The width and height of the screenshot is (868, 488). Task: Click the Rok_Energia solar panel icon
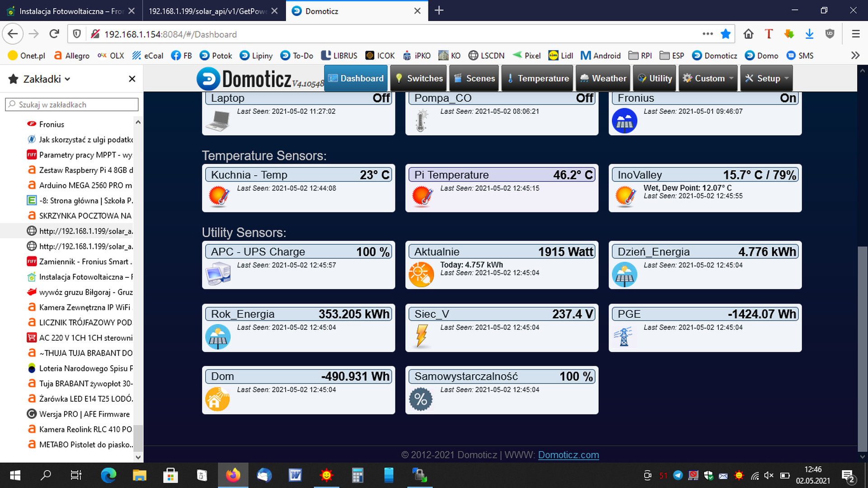218,337
